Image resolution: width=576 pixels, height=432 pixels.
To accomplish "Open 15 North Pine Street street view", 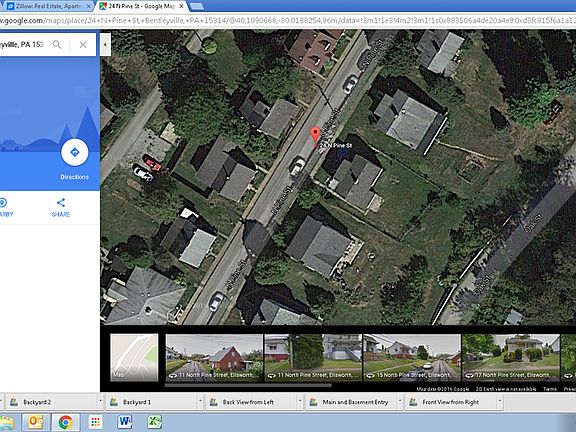I will click(x=412, y=357).
